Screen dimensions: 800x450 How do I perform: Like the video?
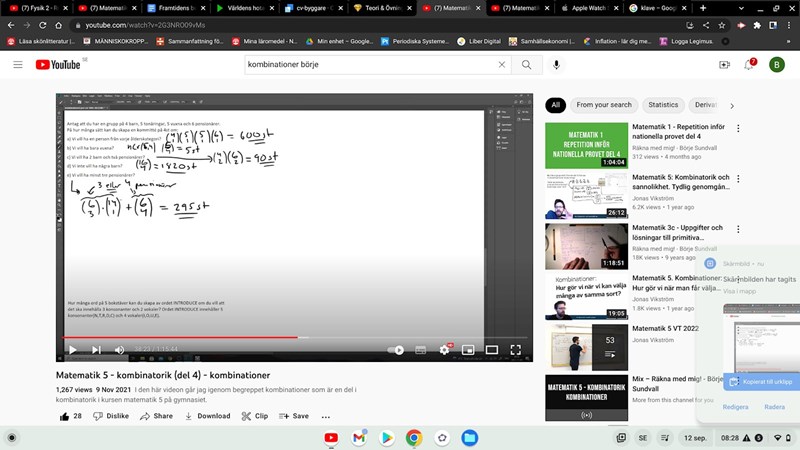(71, 416)
